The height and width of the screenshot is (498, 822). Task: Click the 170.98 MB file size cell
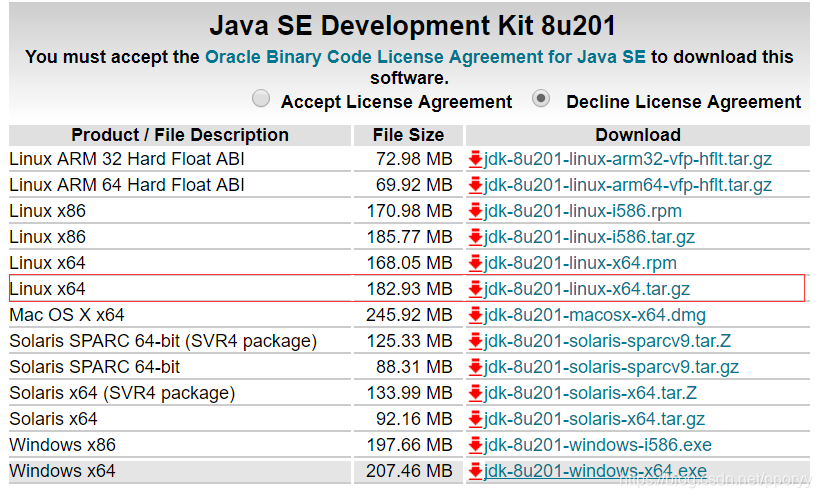pos(409,211)
